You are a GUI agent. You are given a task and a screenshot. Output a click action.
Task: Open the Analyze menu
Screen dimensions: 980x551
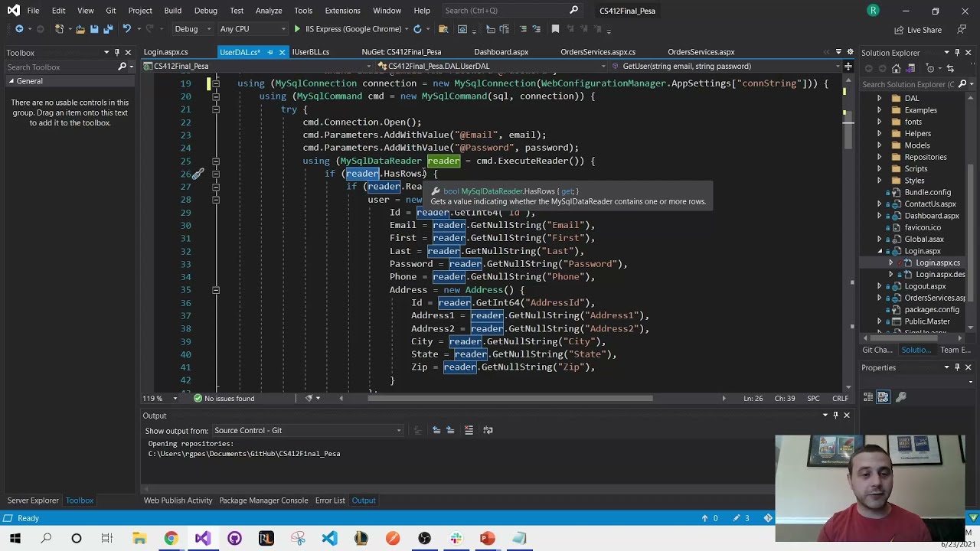click(269, 10)
